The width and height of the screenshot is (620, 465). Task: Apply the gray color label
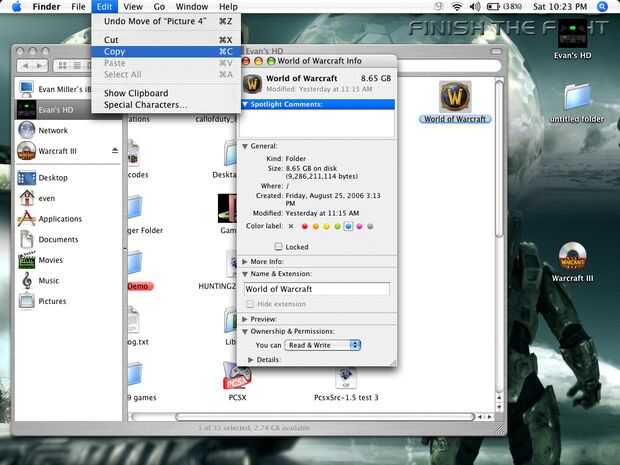370,227
